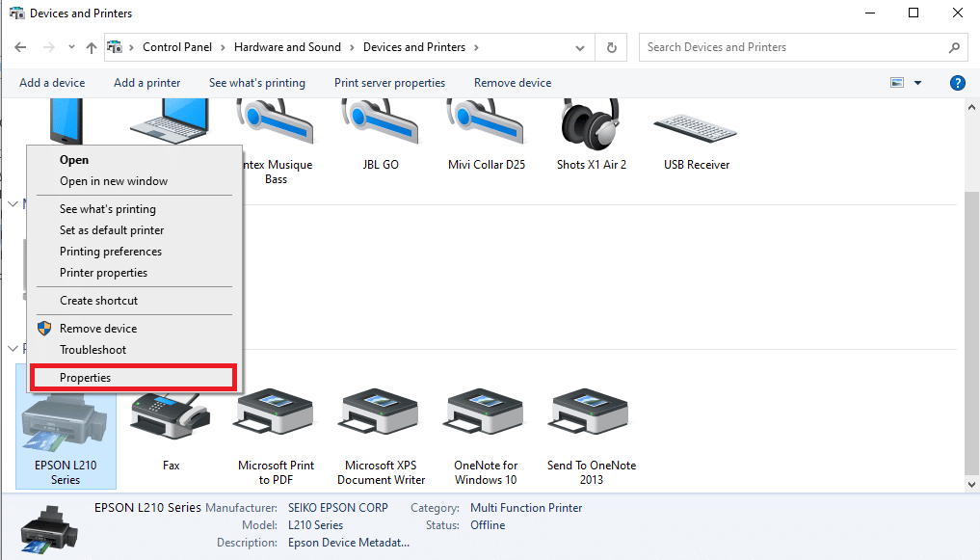Select the laptop computer device icon
Image resolution: width=980 pixels, height=560 pixels.
tap(170, 120)
